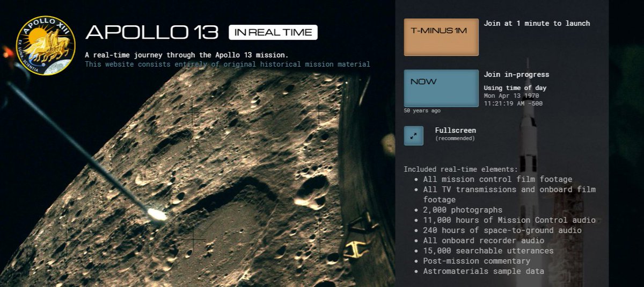Click '11,000 hours of Mission Control audio'
Image resolution: width=644 pixels, height=287 pixels.
(509, 220)
